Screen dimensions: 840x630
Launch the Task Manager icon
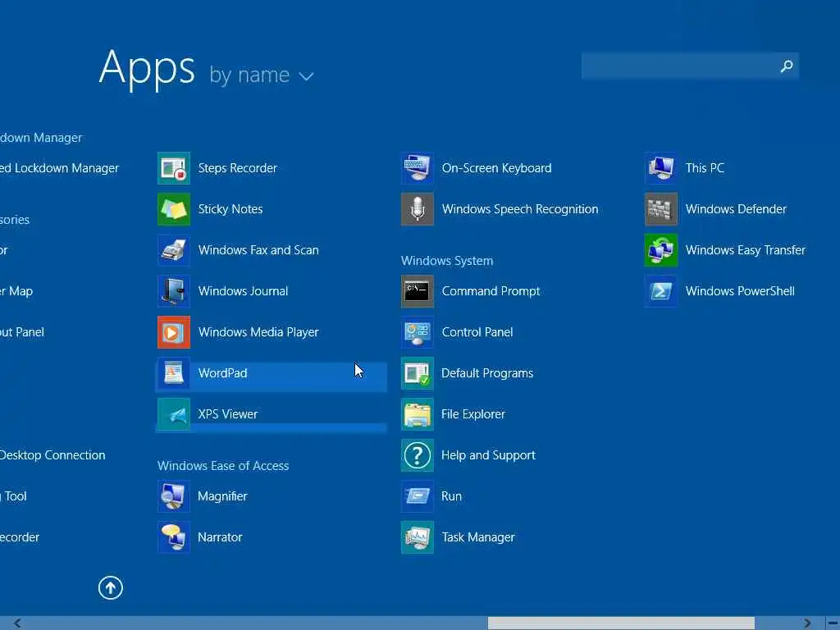point(418,536)
